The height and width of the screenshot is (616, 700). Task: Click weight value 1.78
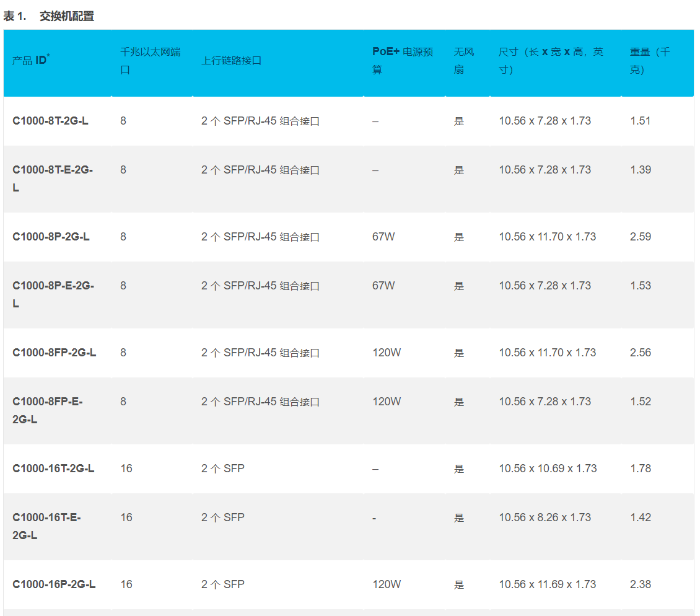641,469
